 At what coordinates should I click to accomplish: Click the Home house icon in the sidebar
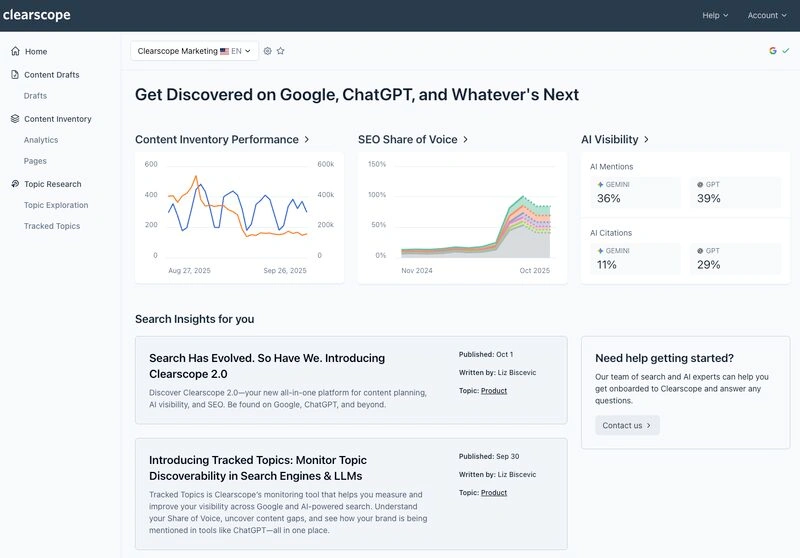pos(15,51)
